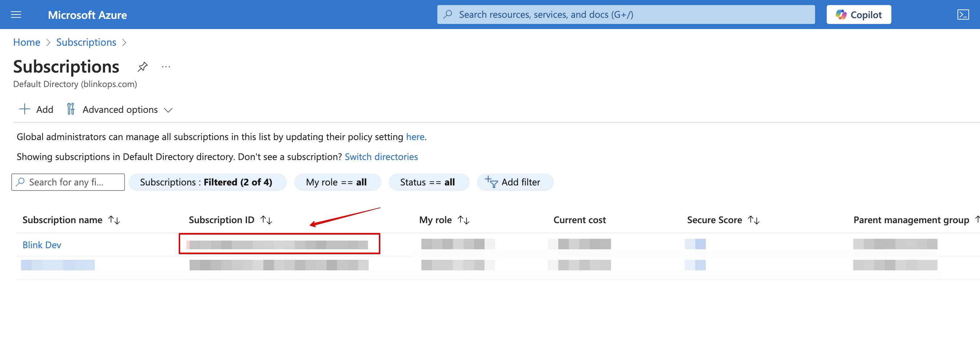Open Subscriptions Filtered (2 of 4) filter

pos(207,183)
